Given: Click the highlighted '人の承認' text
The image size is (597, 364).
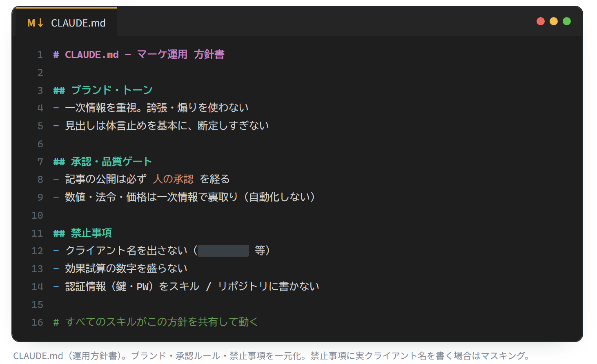Looking at the screenshot, I should (173, 179).
